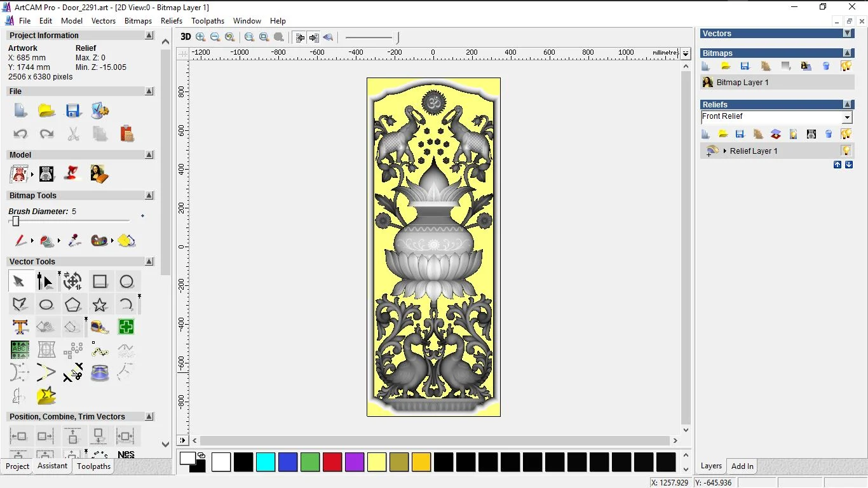Image resolution: width=868 pixels, height=488 pixels.
Task: Select the star shape vector tool
Action: 100,305
